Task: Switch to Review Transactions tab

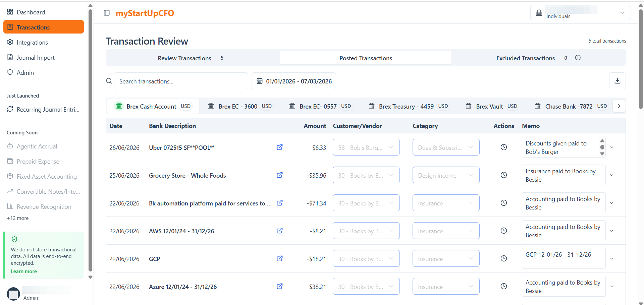Action: [193, 58]
